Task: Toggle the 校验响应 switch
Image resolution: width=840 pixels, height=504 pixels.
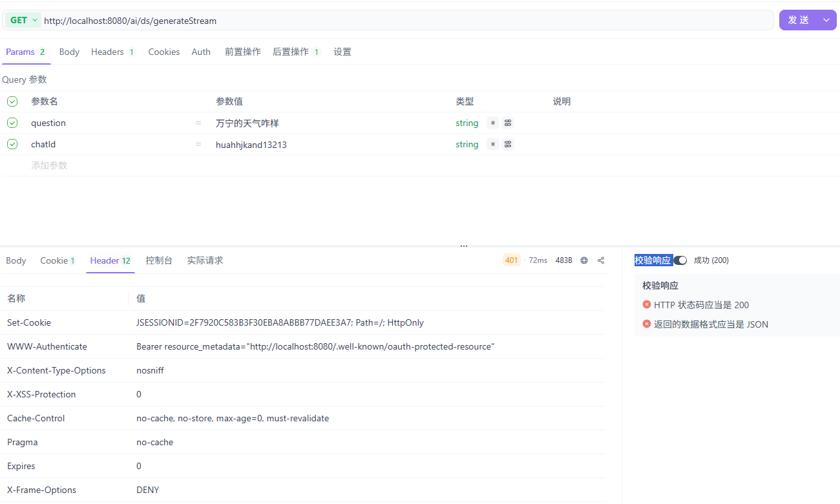Action: 680,260
